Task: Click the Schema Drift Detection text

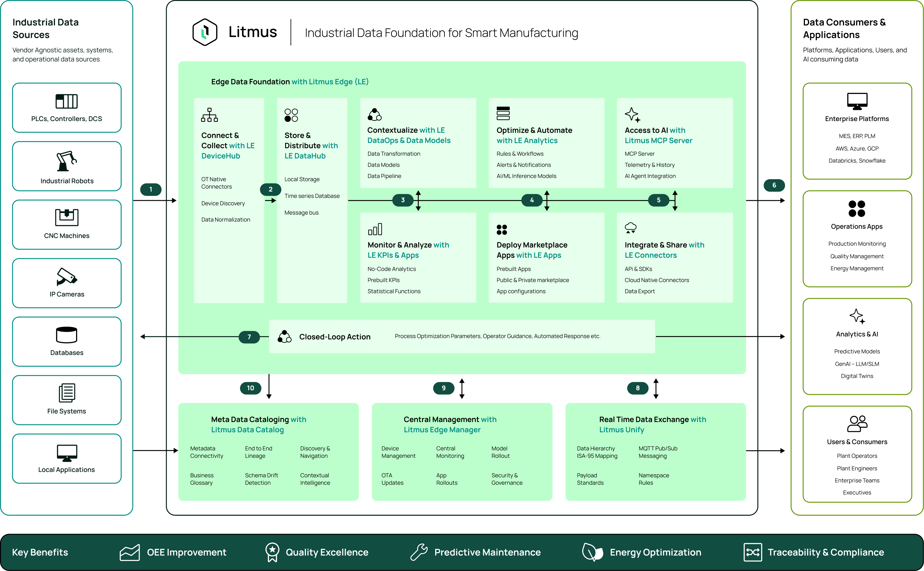Action: tap(261, 479)
